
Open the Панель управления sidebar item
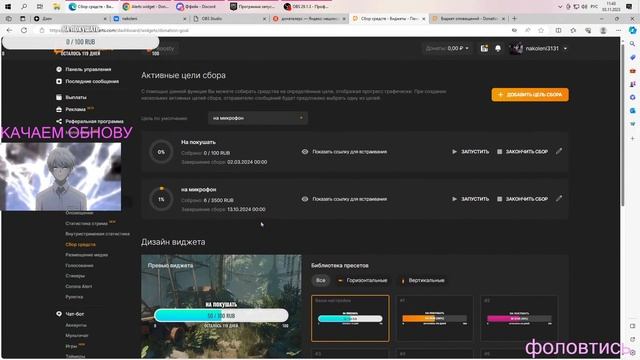click(88, 69)
